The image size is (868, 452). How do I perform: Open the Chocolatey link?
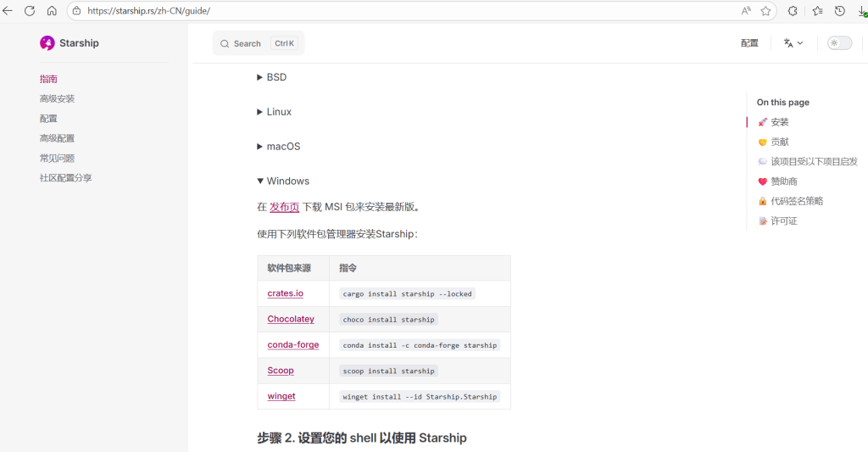point(291,319)
